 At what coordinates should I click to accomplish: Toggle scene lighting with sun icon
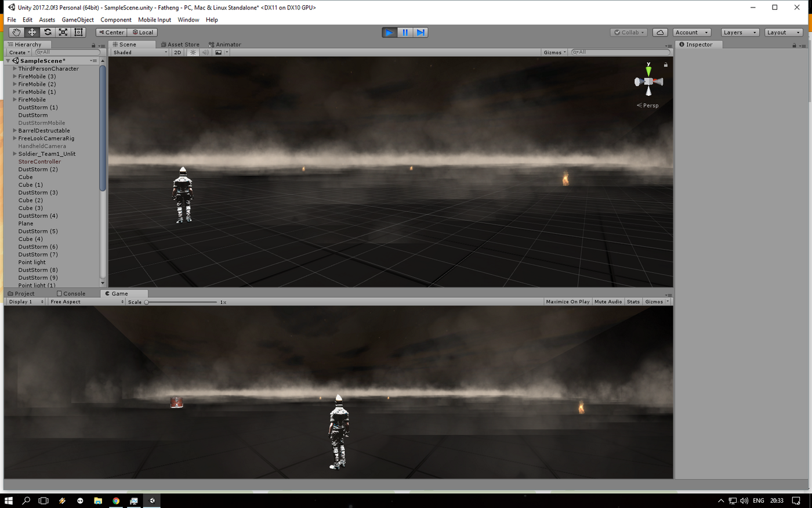pos(193,52)
